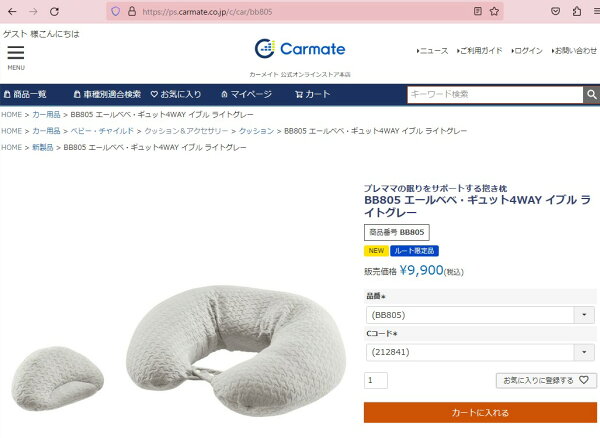Follow the ログイン link
Image resolution: width=600 pixels, height=438 pixels.
pyautogui.click(x=527, y=50)
